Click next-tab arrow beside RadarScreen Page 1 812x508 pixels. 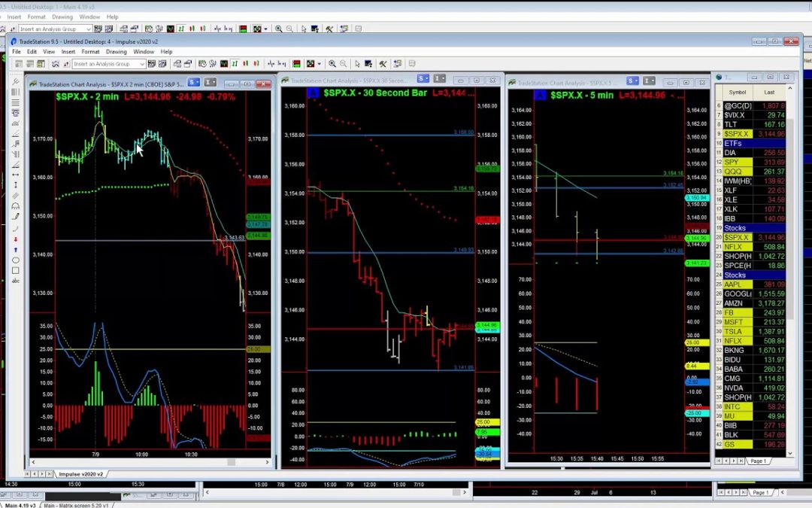click(x=733, y=461)
